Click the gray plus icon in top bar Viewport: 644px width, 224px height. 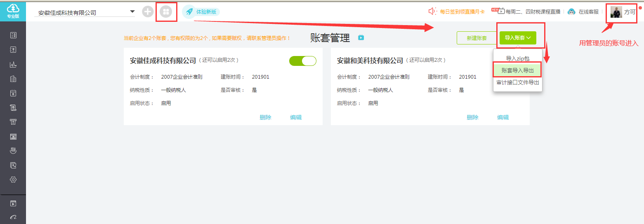148,12
